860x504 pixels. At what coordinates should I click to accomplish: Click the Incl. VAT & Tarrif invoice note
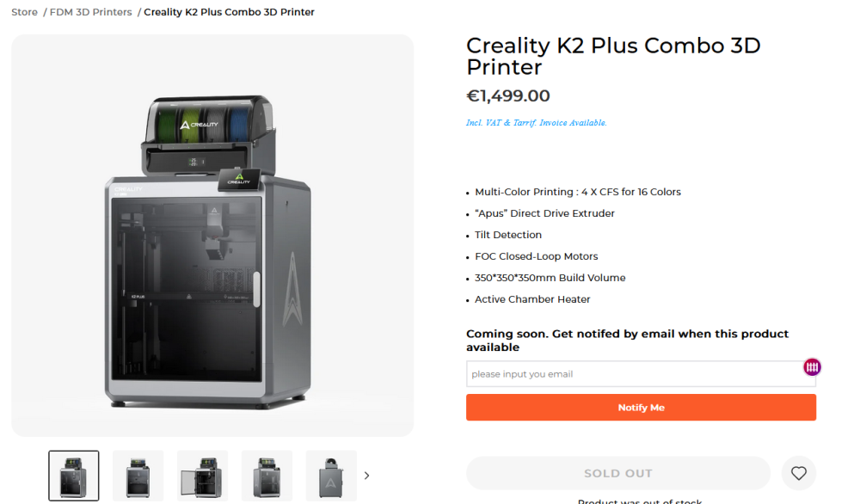pyautogui.click(x=536, y=123)
